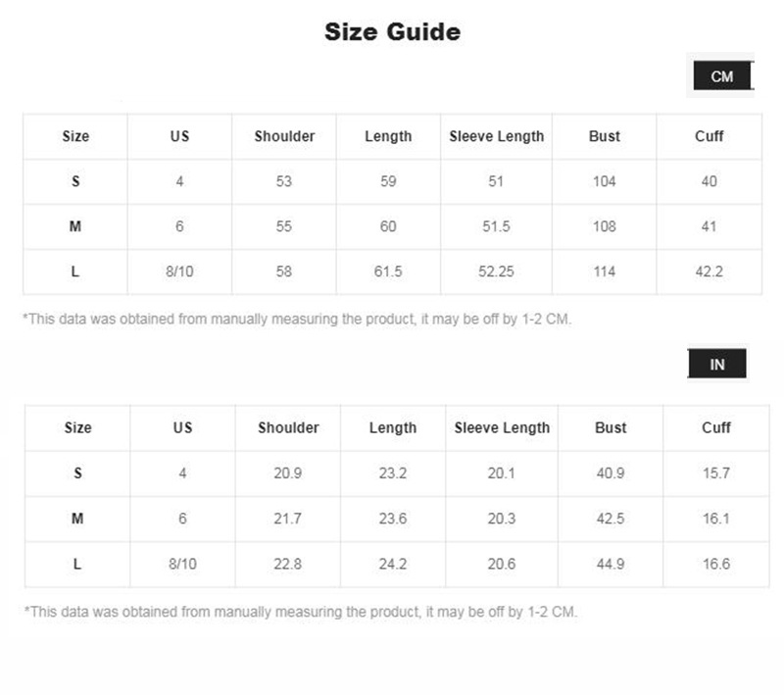Select the 61.5 length value
Screen dimensions: 784x695
click(388, 272)
